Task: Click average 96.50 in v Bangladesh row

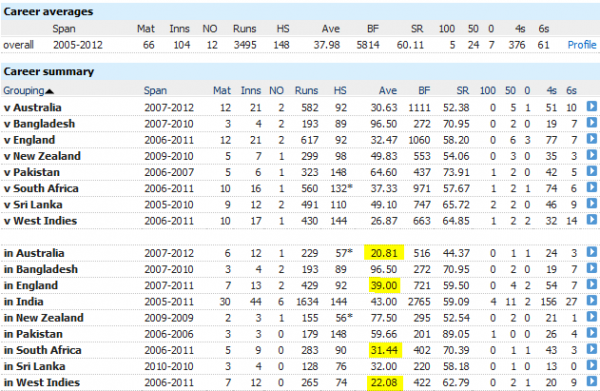Action: click(x=384, y=124)
